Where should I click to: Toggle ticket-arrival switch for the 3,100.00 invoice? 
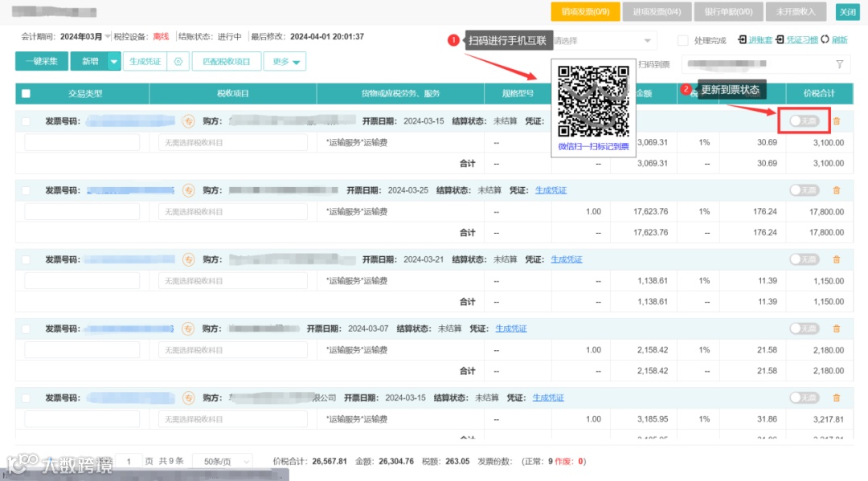click(x=805, y=121)
